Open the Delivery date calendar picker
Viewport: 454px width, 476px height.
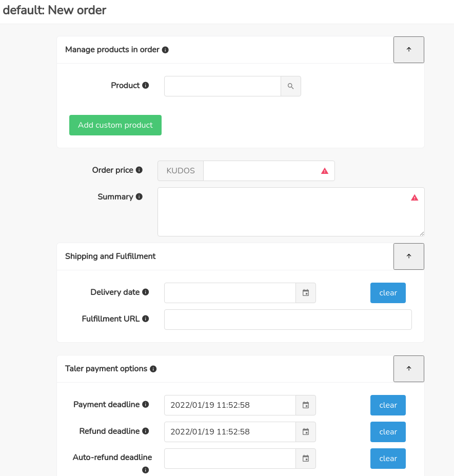click(x=306, y=293)
